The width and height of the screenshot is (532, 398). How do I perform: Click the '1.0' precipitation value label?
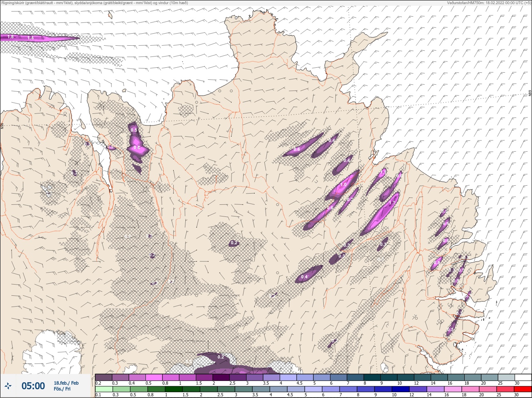tap(343, 185)
